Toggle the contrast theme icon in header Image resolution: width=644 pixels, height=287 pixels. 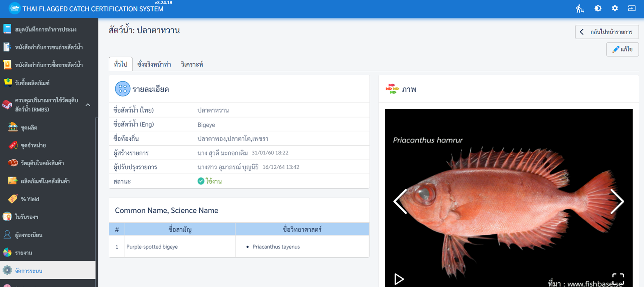pos(598,8)
